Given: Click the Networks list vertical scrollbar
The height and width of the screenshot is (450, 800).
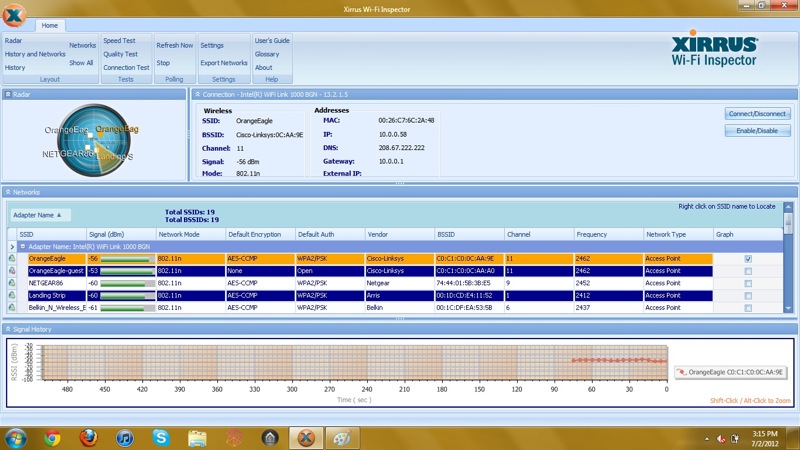Looking at the screenshot, I should point(788,258).
